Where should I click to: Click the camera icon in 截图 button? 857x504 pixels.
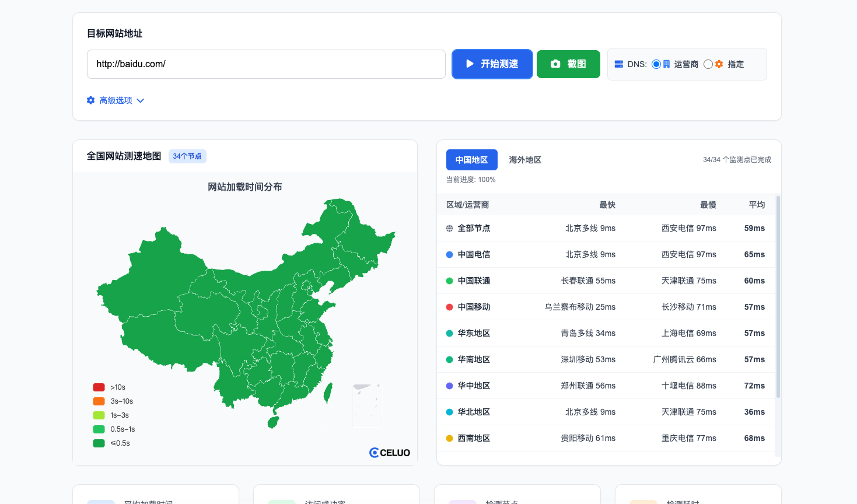point(555,64)
